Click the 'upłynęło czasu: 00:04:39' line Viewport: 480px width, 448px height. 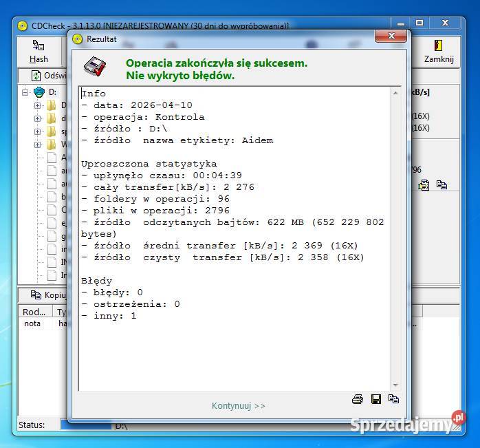(162, 175)
